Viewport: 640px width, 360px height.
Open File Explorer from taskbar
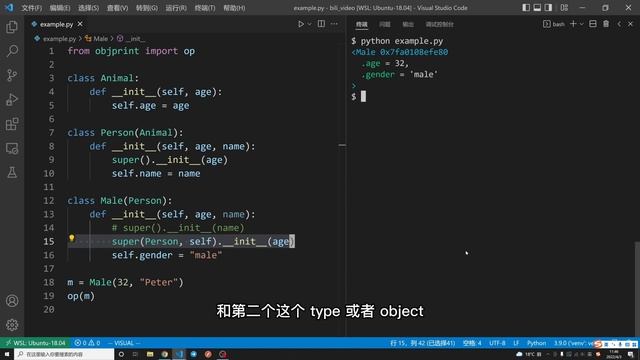point(150,354)
